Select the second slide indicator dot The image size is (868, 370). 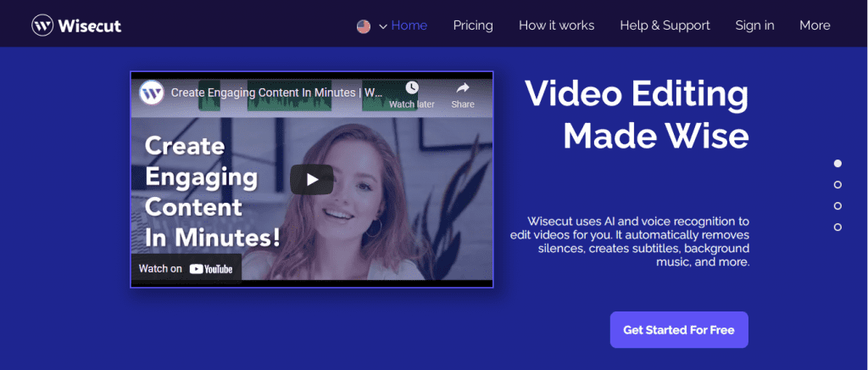837,184
